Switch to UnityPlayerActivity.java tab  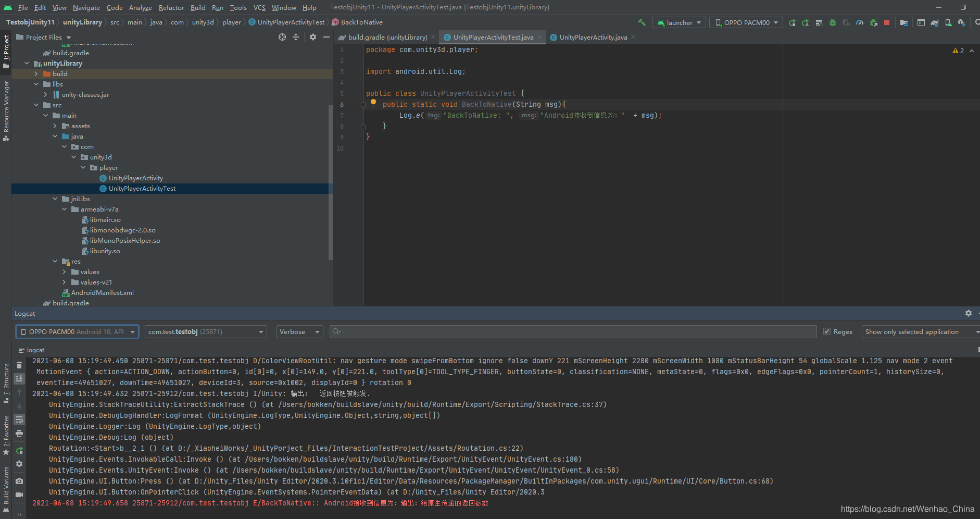pos(593,37)
